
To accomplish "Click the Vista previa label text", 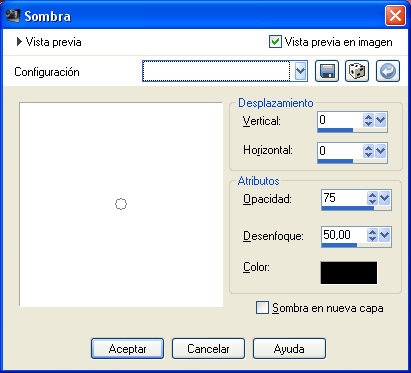I will [x=54, y=42].
